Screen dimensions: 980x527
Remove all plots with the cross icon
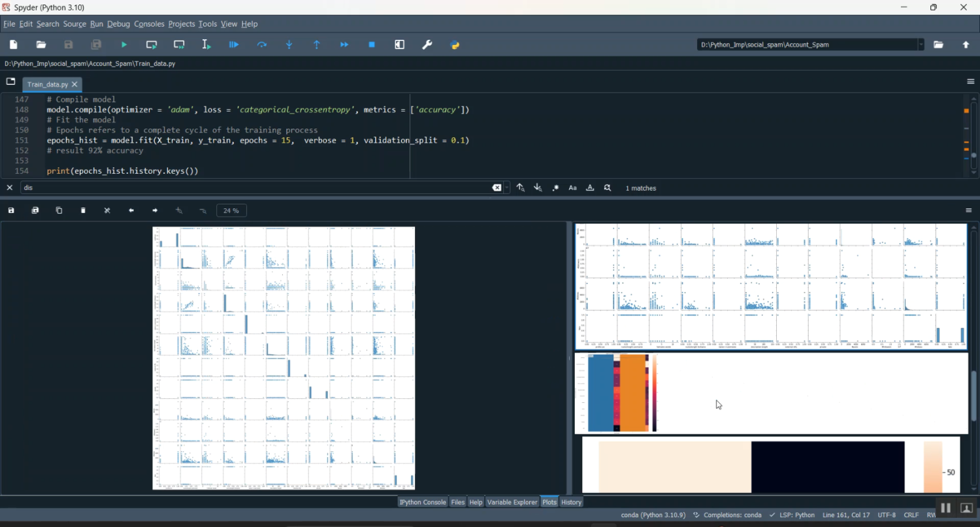coord(106,210)
